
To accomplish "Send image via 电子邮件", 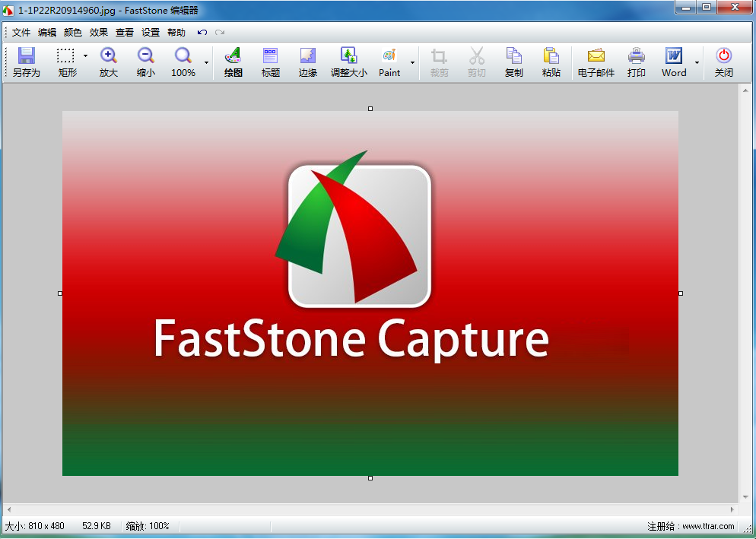I will pyautogui.click(x=595, y=62).
